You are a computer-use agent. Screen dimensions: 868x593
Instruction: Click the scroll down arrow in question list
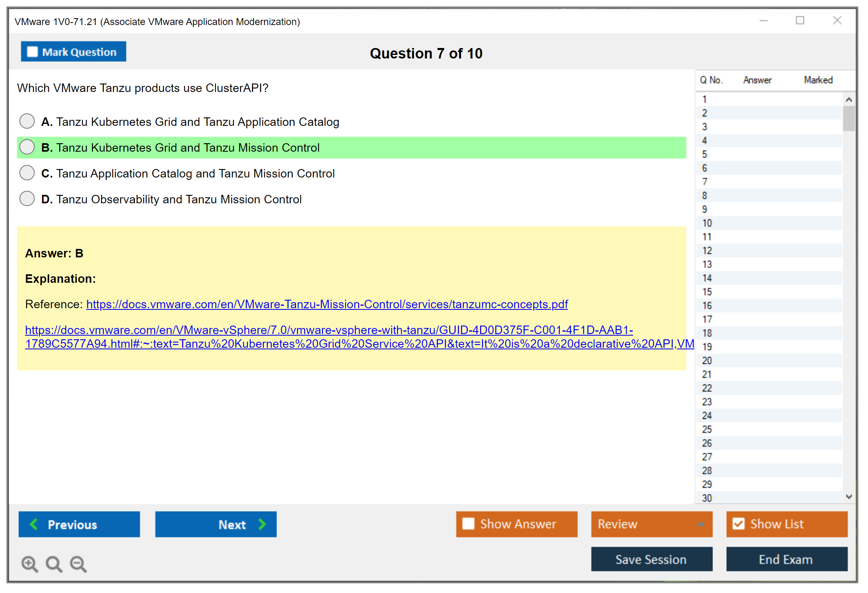(x=849, y=497)
